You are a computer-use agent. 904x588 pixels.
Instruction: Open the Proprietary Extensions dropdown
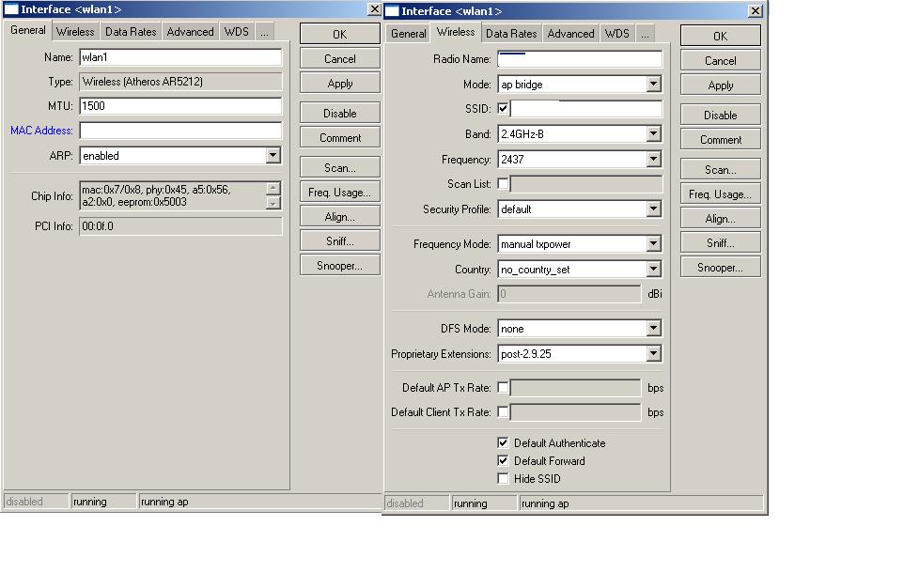tap(653, 353)
